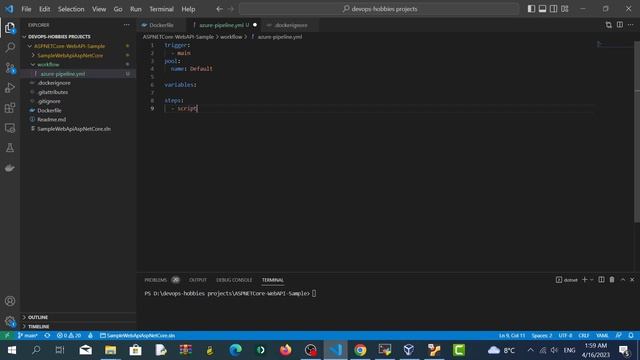Image resolution: width=640 pixels, height=360 pixels.
Task: Change the YAML language mode
Action: [x=602, y=336]
